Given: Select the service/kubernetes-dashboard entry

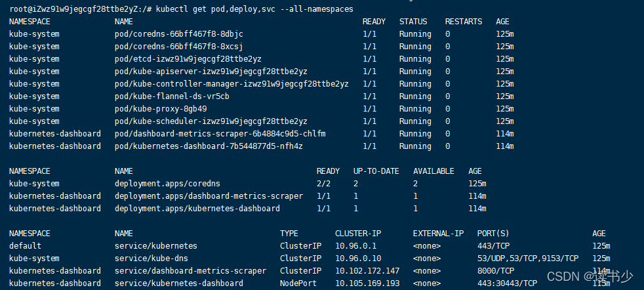Looking at the screenshot, I should 178,283.
